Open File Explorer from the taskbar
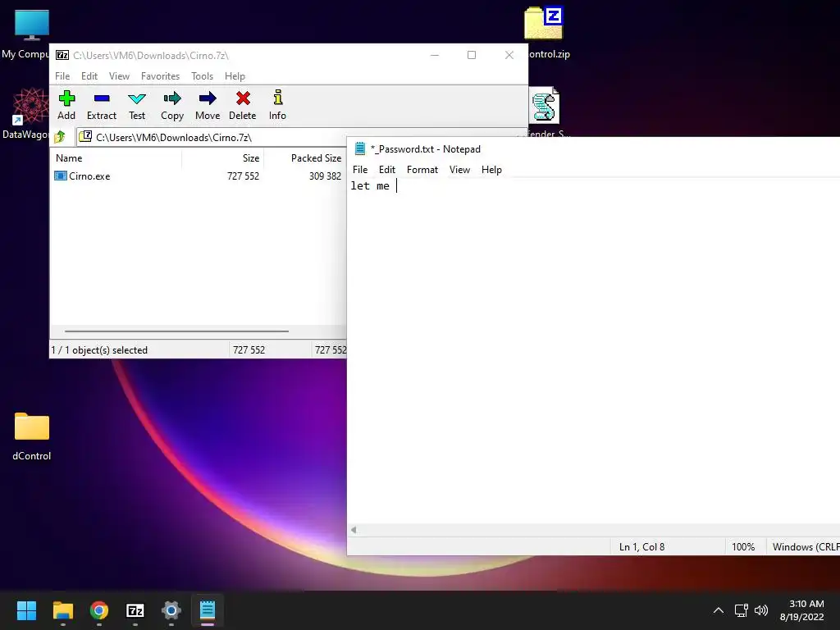The height and width of the screenshot is (630, 840). click(62, 610)
